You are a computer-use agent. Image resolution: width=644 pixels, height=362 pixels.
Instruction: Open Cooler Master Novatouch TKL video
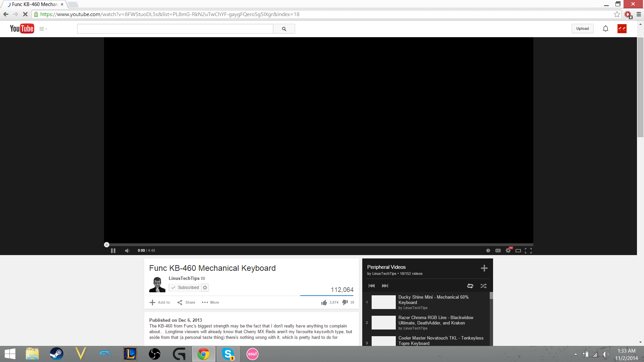click(x=441, y=341)
